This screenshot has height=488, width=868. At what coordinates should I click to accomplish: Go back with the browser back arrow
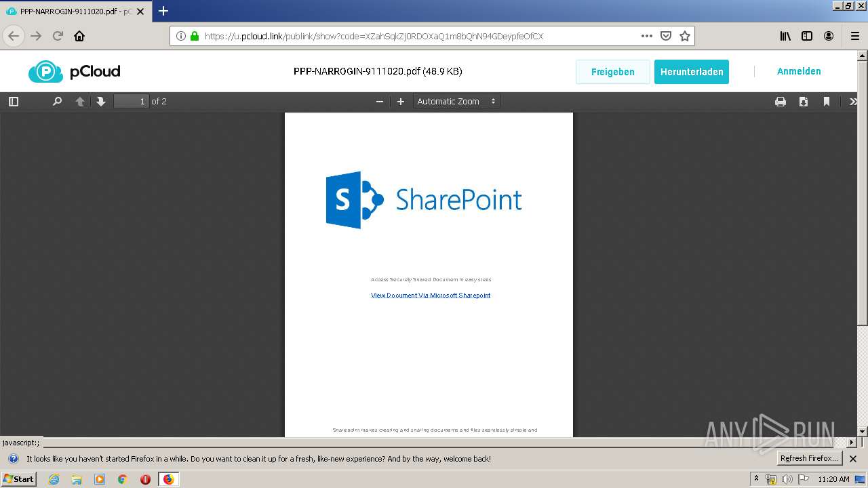coord(14,36)
